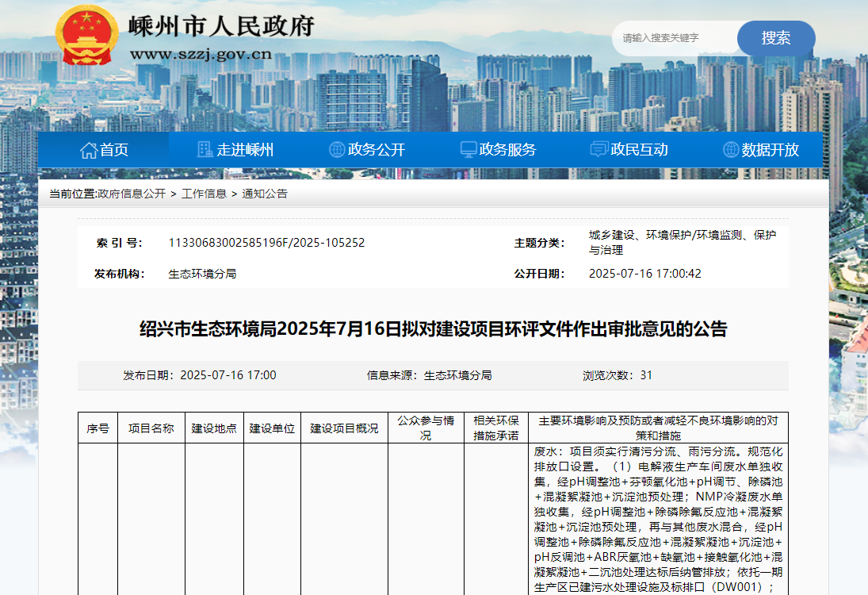The image size is (868, 595).
Task: Click the building icon beside 走进嵊州
Action: click(204, 149)
